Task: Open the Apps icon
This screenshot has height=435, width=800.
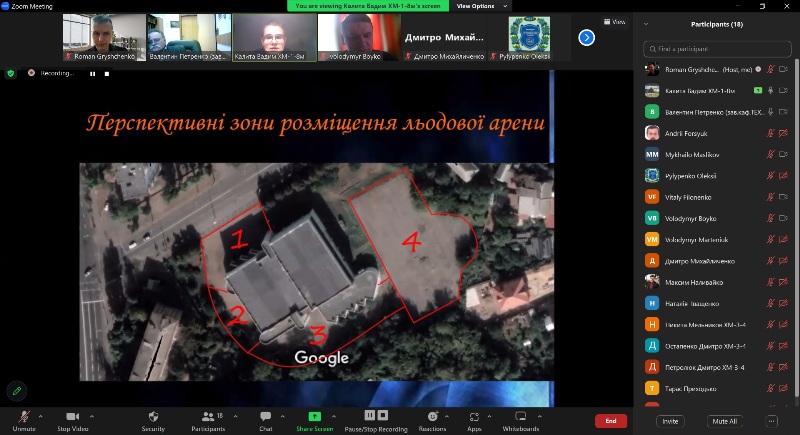Action: 474,416
